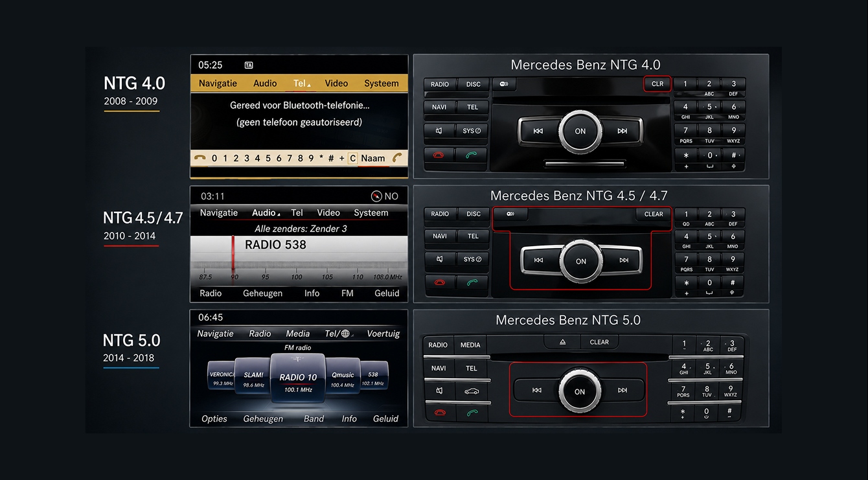
Task: Open Opties on the NTG 5.0 screen
Action: 214,418
